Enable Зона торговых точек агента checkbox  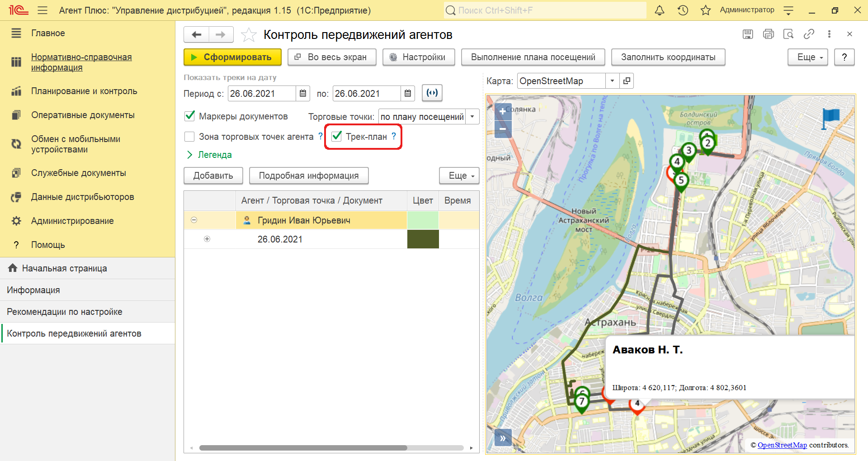point(190,137)
